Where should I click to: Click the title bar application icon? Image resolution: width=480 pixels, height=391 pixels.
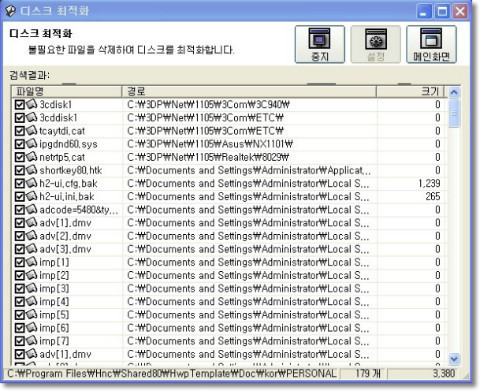11,11
